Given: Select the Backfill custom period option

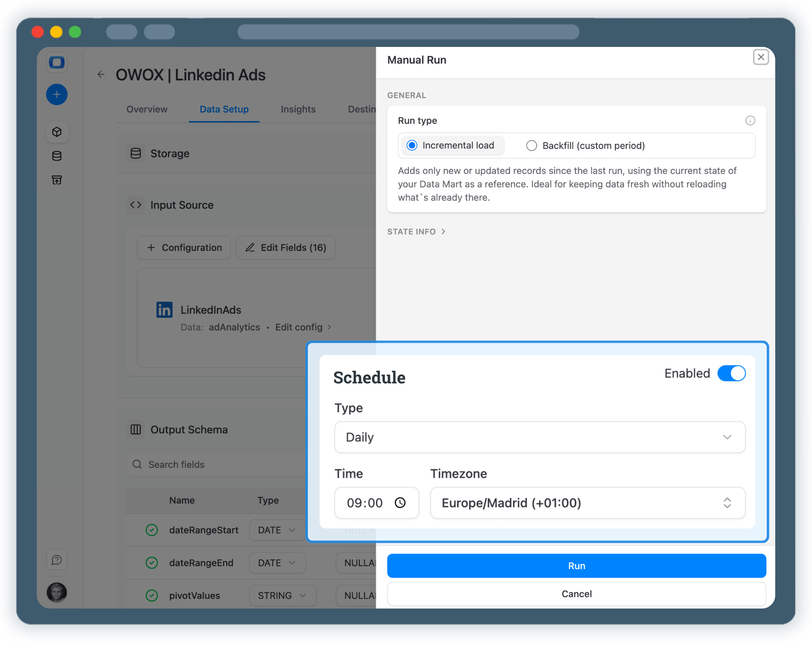Looking at the screenshot, I should click(x=532, y=145).
